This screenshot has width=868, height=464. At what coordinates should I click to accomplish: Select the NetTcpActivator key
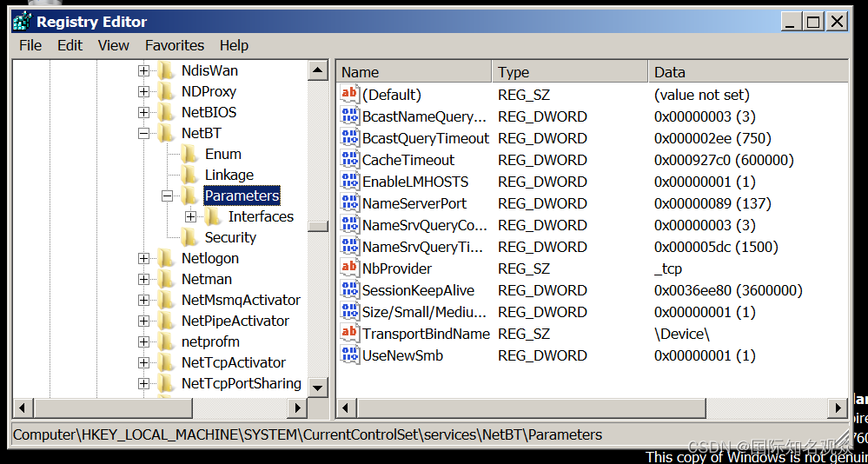234,362
